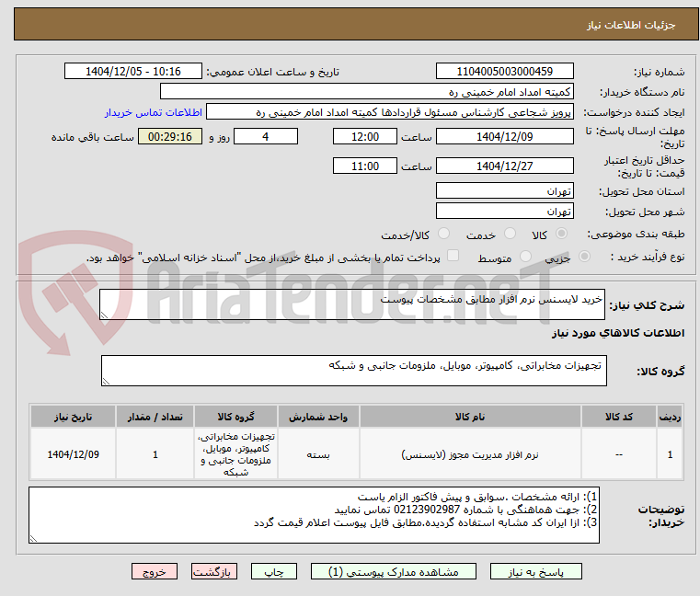Click the countdown timer 00:29:16 field
The image size is (700, 596).
(170, 137)
